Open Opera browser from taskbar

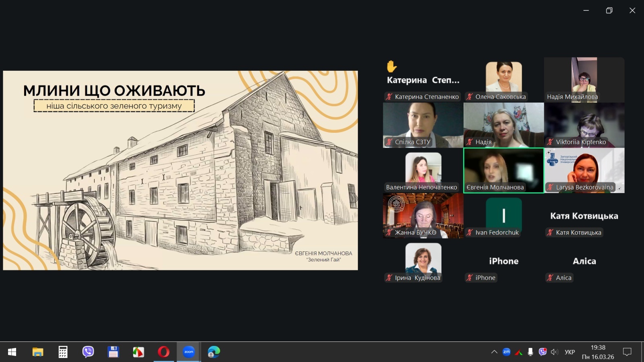pos(163,352)
